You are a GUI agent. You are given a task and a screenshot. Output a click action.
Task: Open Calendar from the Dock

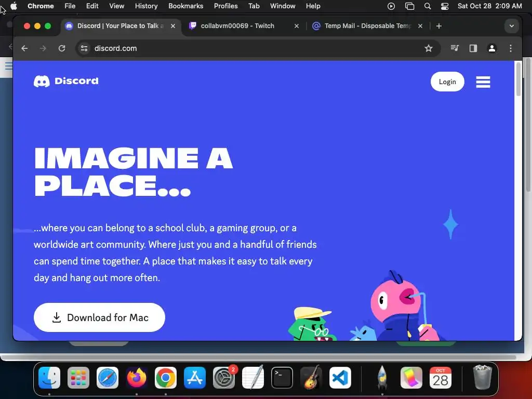441,378
